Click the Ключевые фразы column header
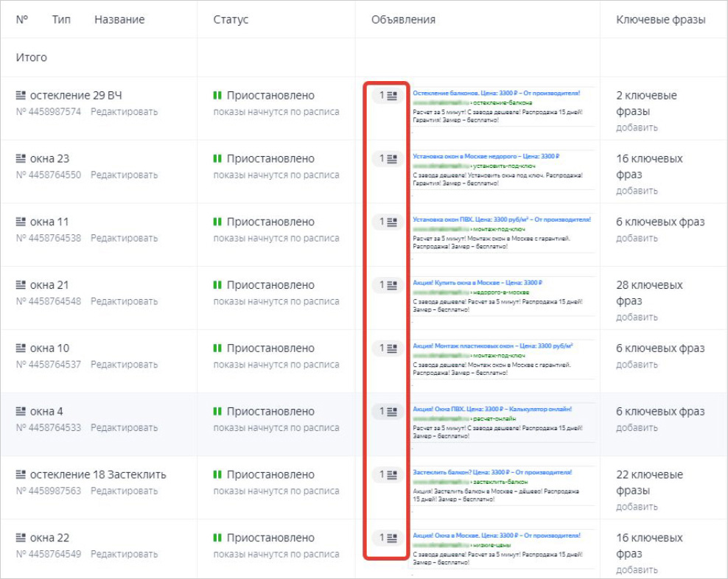728x579 pixels. click(x=660, y=20)
